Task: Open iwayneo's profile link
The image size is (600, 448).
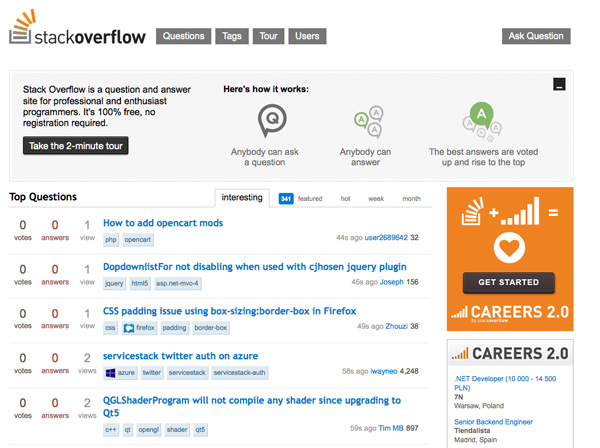Action: click(x=384, y=371)
